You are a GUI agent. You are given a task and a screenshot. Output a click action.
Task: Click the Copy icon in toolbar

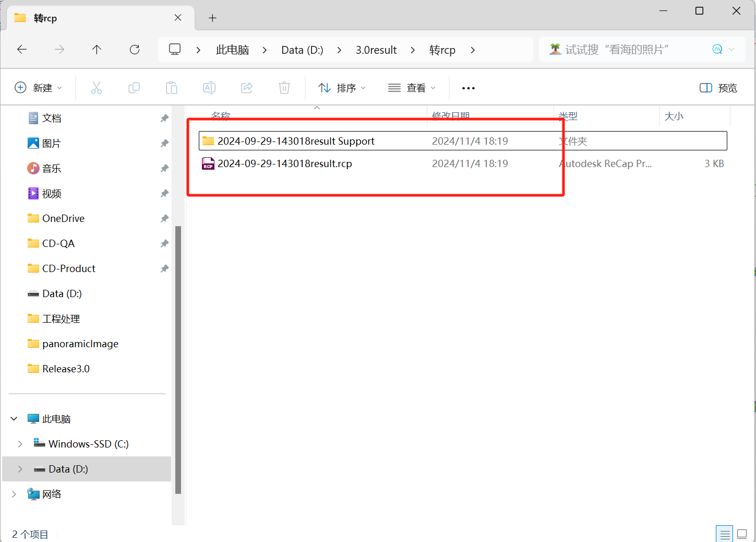(x=134, y=88)
